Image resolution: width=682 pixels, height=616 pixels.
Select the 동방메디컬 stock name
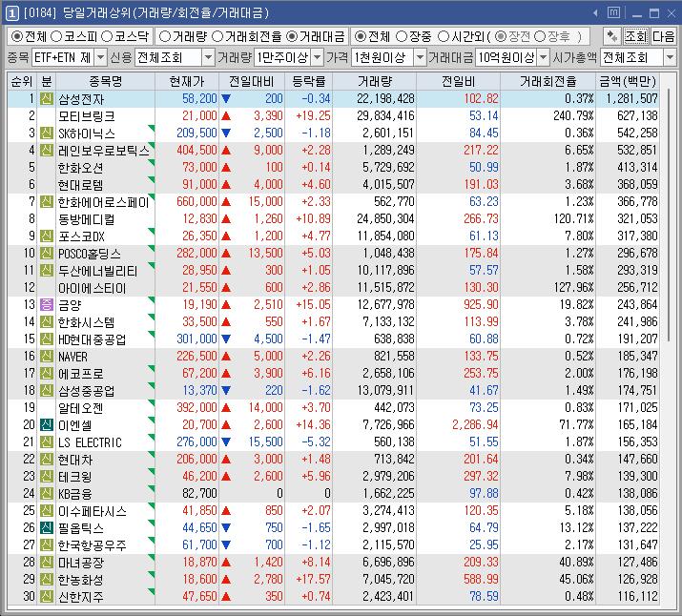(x=86, y=219)
